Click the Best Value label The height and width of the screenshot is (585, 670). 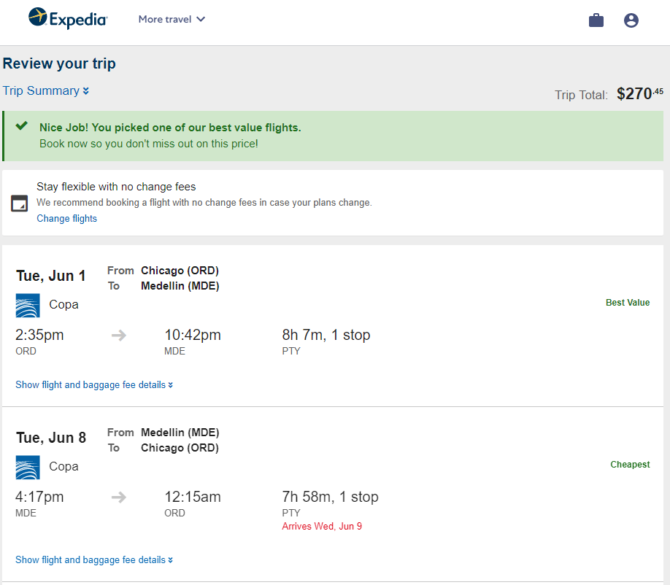pos(627,303)
